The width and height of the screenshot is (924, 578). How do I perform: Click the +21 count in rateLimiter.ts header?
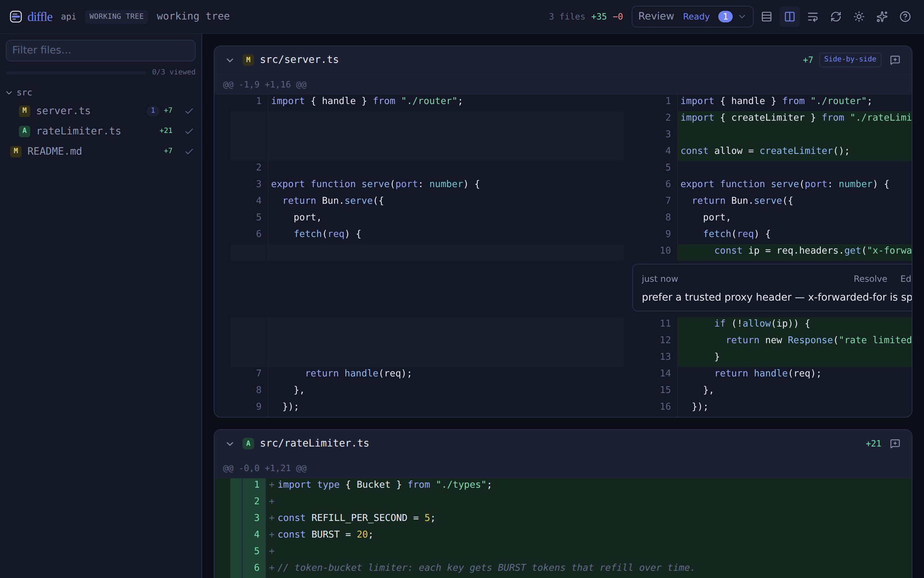coord(873,444)
